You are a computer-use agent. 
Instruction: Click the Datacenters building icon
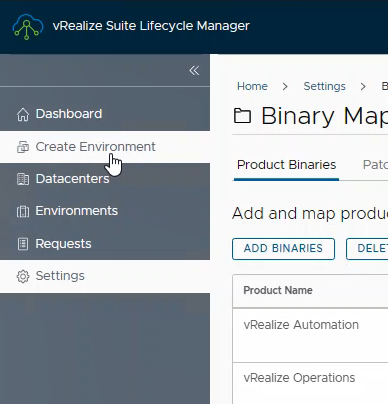[x=23, y=179]
